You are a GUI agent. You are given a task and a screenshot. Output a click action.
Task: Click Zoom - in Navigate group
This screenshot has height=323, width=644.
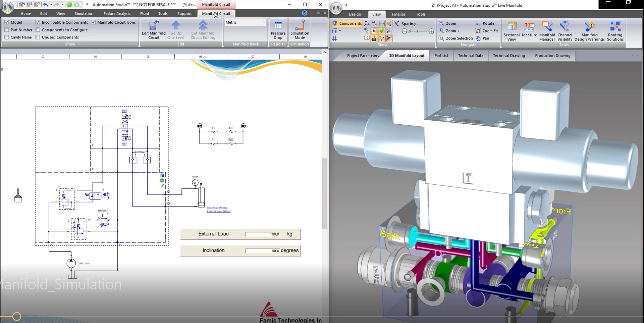(449, 23)
